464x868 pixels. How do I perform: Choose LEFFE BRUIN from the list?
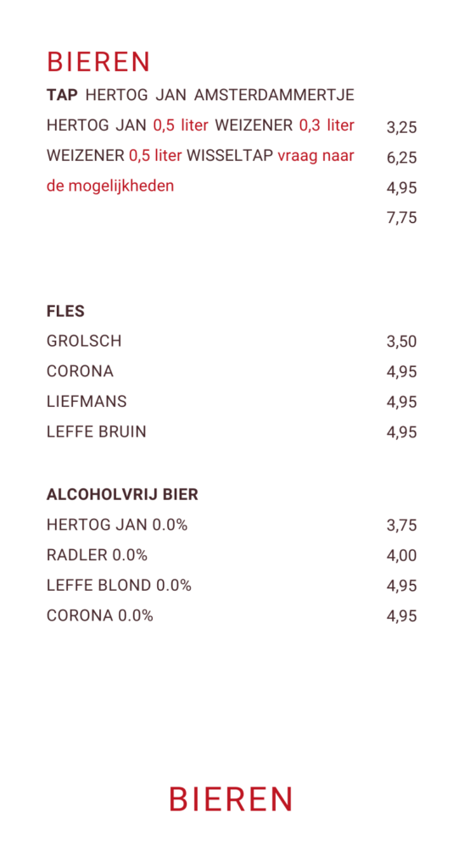[97, 431]
